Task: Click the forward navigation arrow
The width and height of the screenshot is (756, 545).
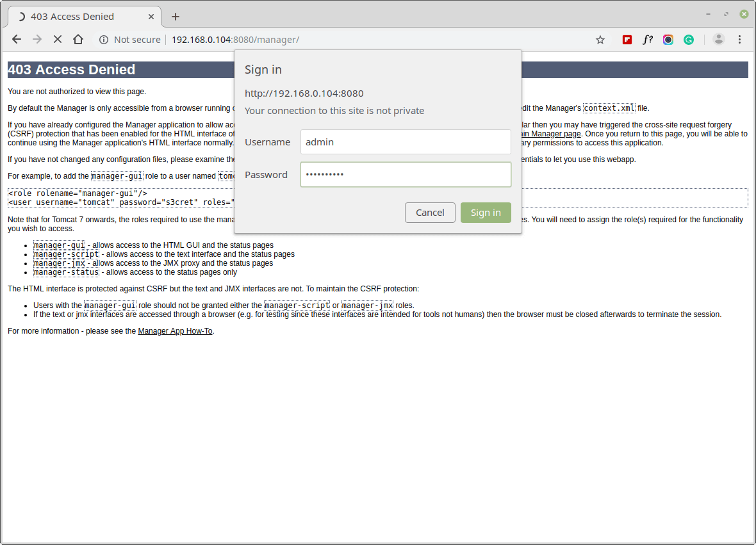Action: [37, 40]
